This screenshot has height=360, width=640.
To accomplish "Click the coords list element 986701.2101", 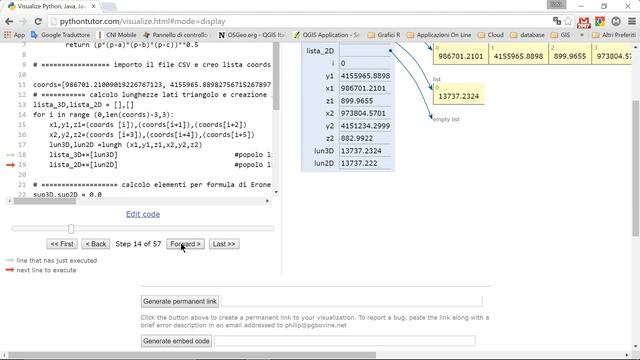I will [x=461, y=56].
